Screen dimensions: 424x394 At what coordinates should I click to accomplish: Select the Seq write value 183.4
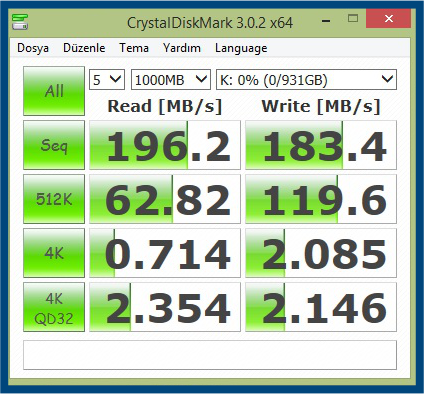coord(321,145)
